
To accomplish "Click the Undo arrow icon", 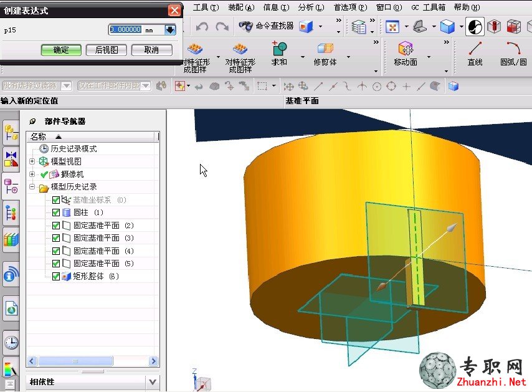I will coord(202,26).
